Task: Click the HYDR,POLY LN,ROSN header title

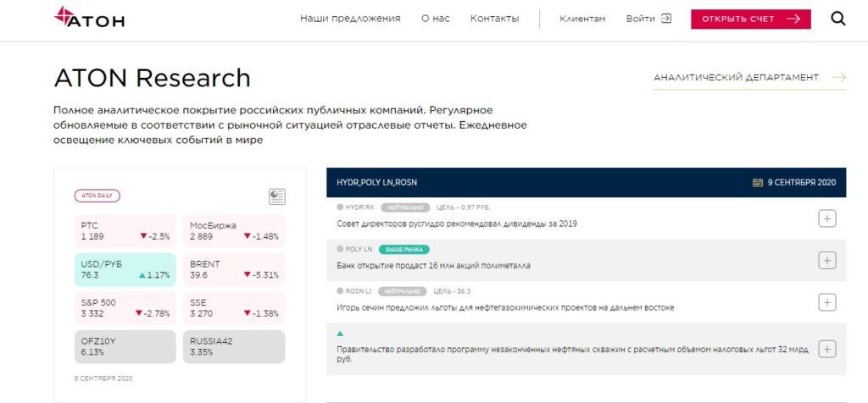Action: (x=377, y=182)
